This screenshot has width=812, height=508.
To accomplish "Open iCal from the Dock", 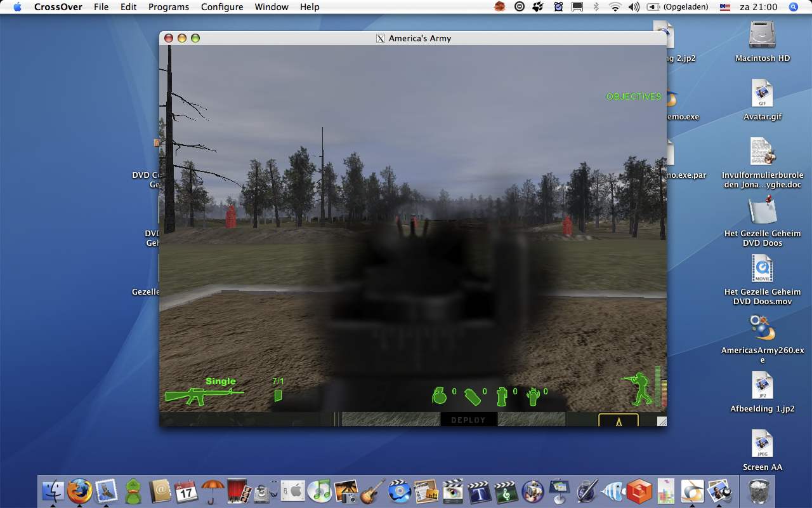I will coord(187,491).
